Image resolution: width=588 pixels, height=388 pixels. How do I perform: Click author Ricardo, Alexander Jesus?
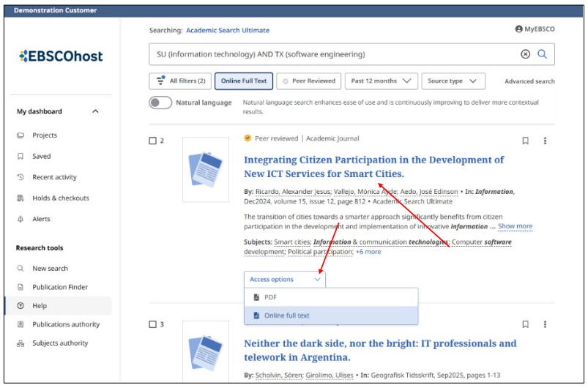(293, 192)
